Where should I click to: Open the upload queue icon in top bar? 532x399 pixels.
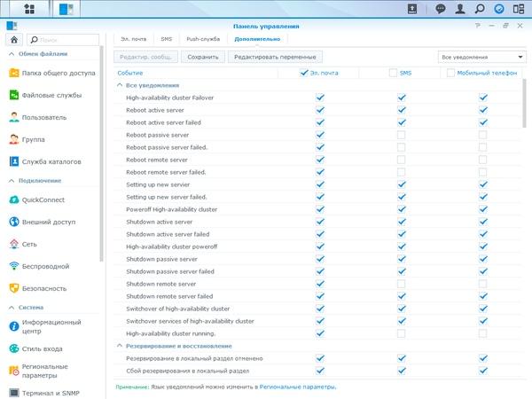click(412, 9)
